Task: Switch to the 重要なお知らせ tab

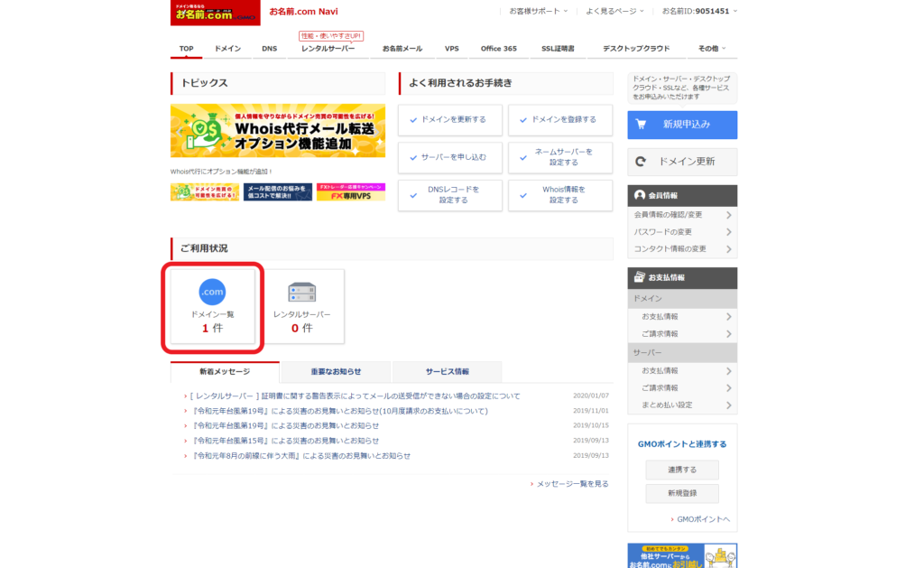Action: coord(336,371)
